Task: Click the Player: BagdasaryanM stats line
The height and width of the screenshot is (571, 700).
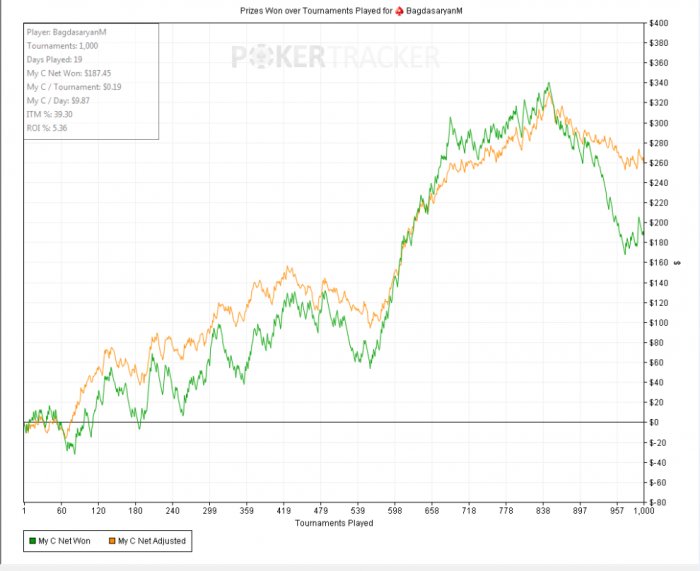Action: [67, 32]
